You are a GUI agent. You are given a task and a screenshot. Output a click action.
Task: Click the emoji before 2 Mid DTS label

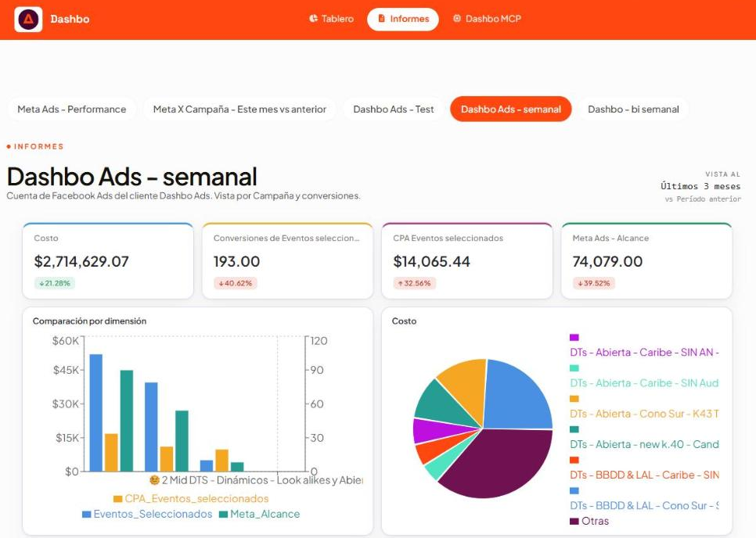point(154,480)
